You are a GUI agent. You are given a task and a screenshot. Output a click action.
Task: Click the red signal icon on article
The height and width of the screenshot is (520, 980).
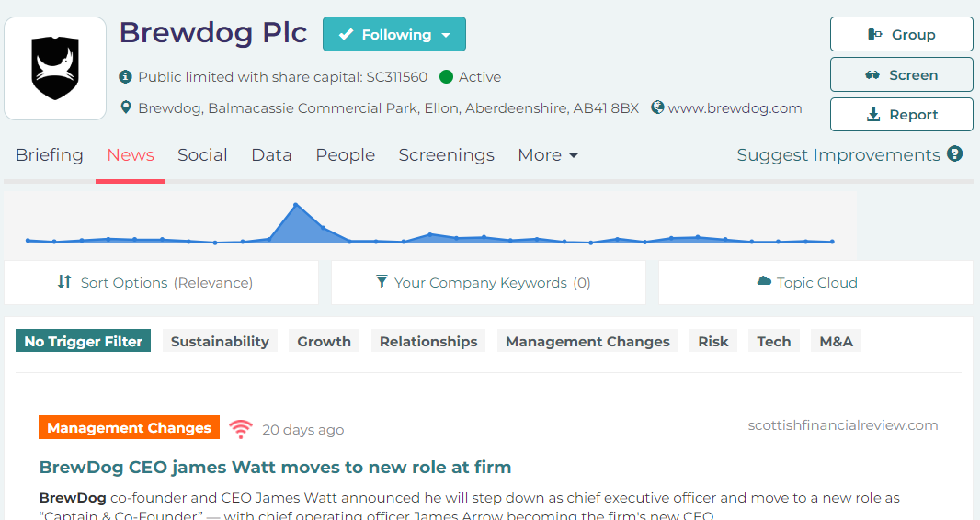tap(241, 429)
